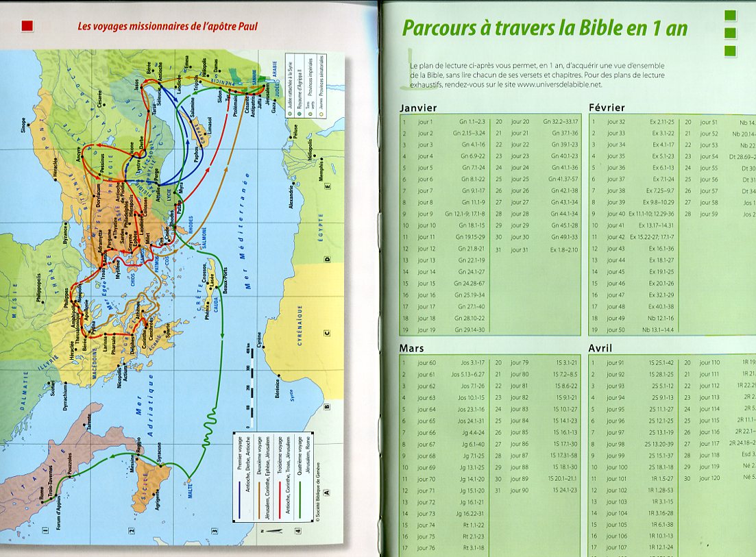Click the "Pouzzoles" label in Italy
This screenshot has width=756, height=557.
click(71, 462)
